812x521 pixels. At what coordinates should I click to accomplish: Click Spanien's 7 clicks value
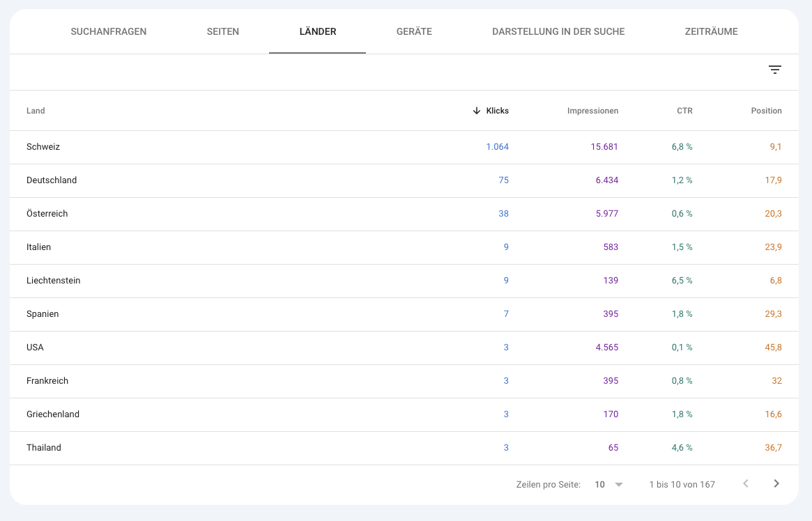(x=506, y=314)
